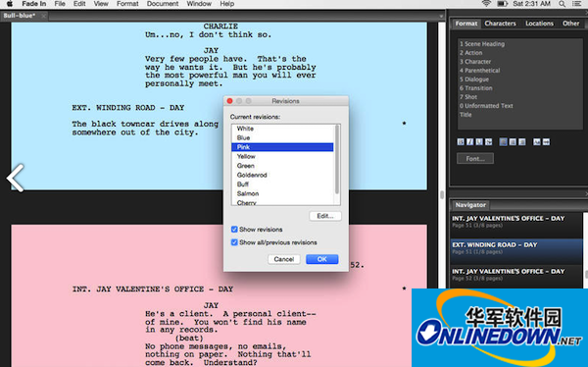
Task: Select the Navigator panel tab
Action: click(470, 205)
